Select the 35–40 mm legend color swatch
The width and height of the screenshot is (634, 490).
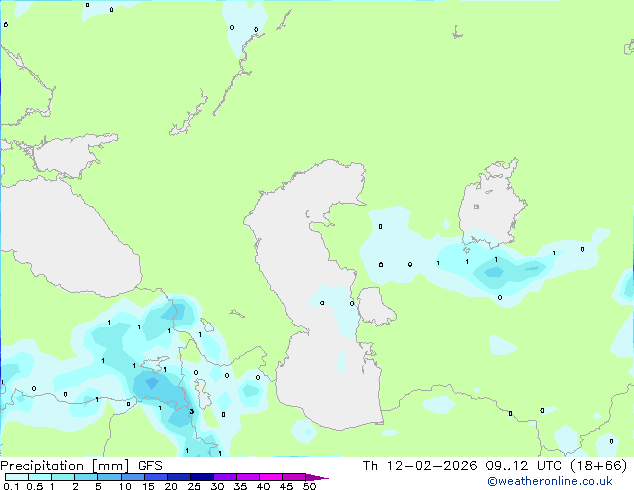tap(248, 477)
